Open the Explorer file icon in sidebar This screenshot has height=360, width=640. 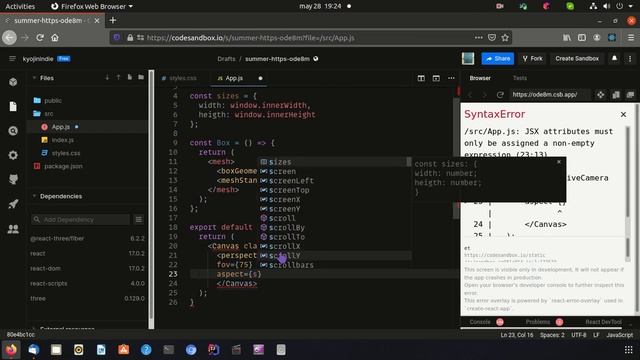[x=13, y=107]
